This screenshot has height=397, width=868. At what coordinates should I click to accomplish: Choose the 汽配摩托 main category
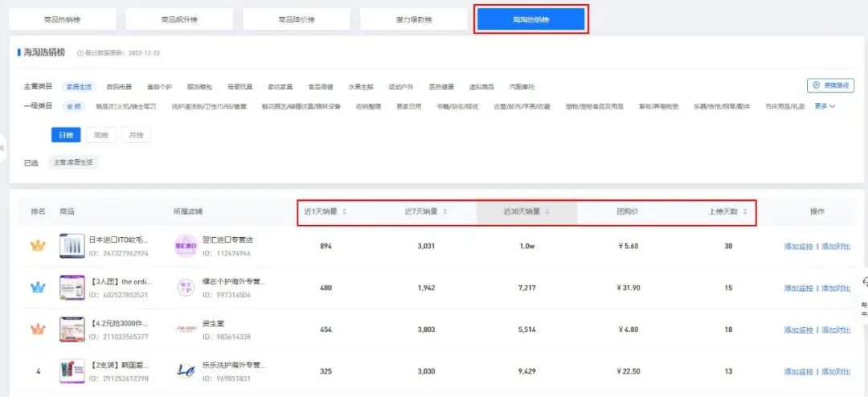pos(522,87)
